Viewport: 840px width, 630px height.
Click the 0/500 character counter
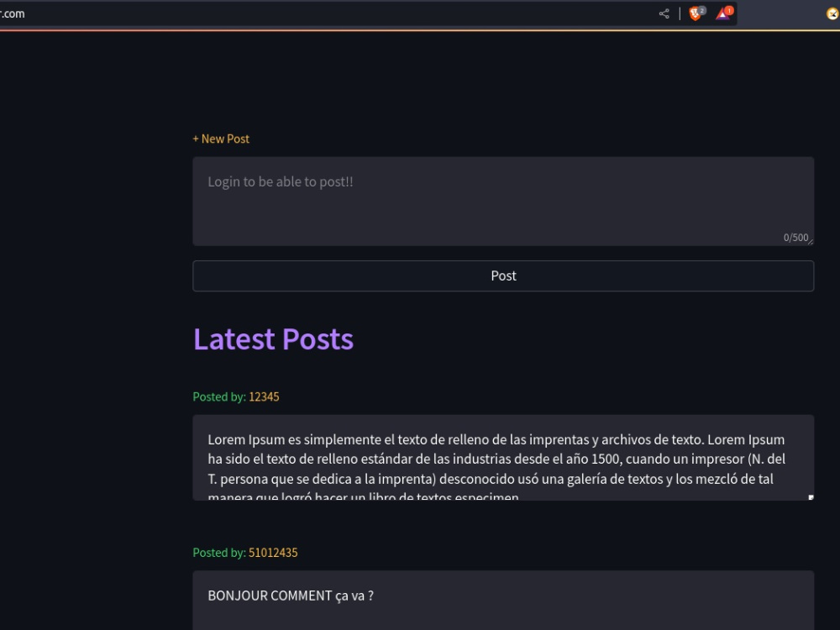(x=795, y=238)
